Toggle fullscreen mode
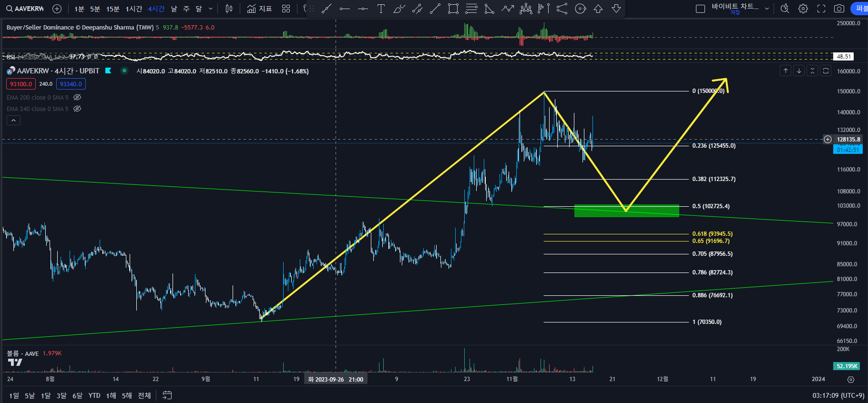Image resolution: width=868 pixels, height=403 pixels. click(821, 9)
